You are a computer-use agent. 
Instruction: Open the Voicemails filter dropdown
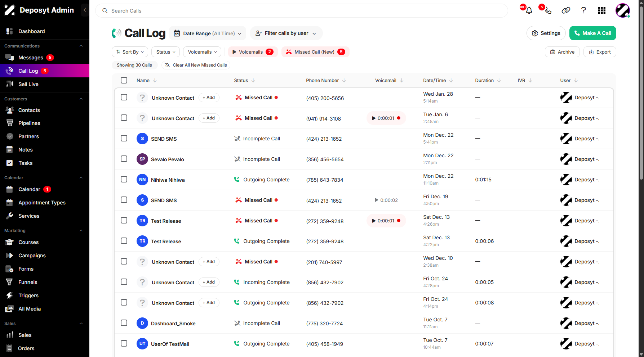[202, 52]
